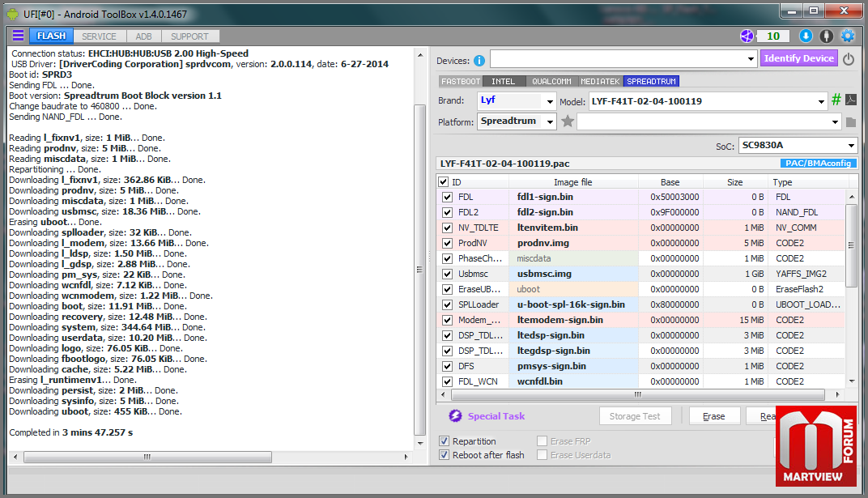Uncheck the FDL row checkbox
The image size is (868, 498).
click(x=447, y=197)
